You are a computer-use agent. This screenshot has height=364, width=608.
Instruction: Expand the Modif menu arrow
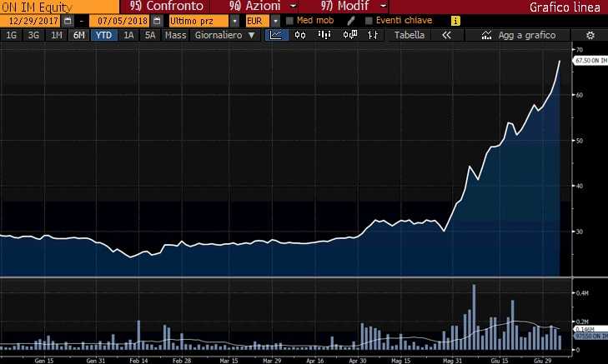click(x=383, y=6)
